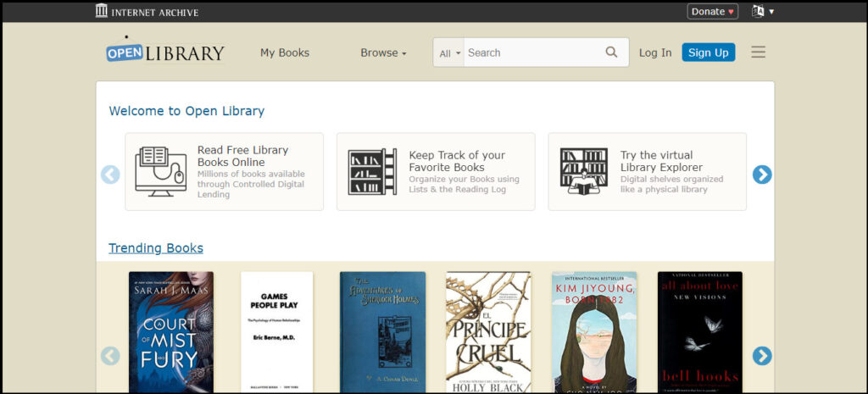
Task: Click the Internet Archive building icon
Action: 102,10
